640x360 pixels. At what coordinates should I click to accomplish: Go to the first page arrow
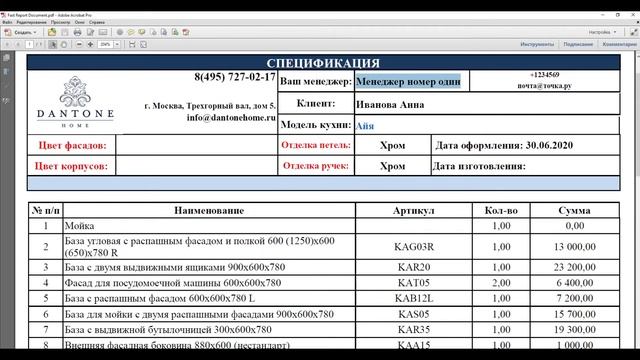[7, 44]
